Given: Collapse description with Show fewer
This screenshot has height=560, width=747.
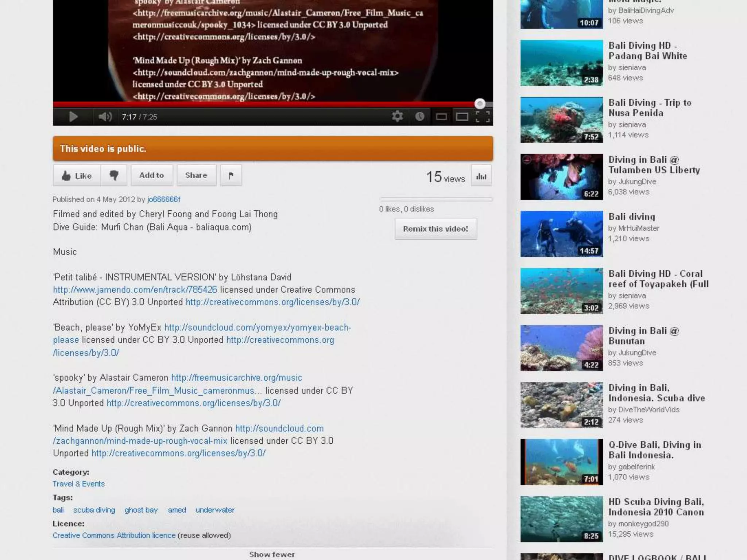Looking at the screenshot, I should (272, 554).
